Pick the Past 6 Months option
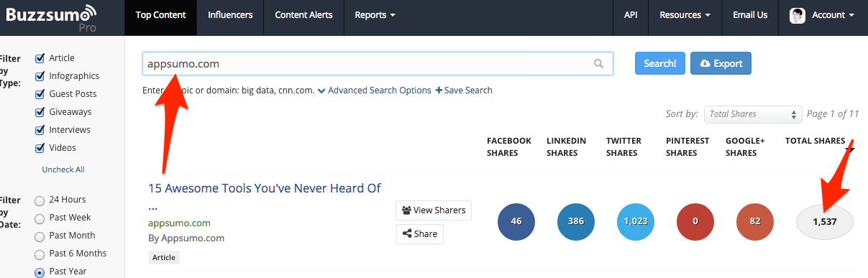The width and height of the screenshot is (868, 278). click(40, 254)
